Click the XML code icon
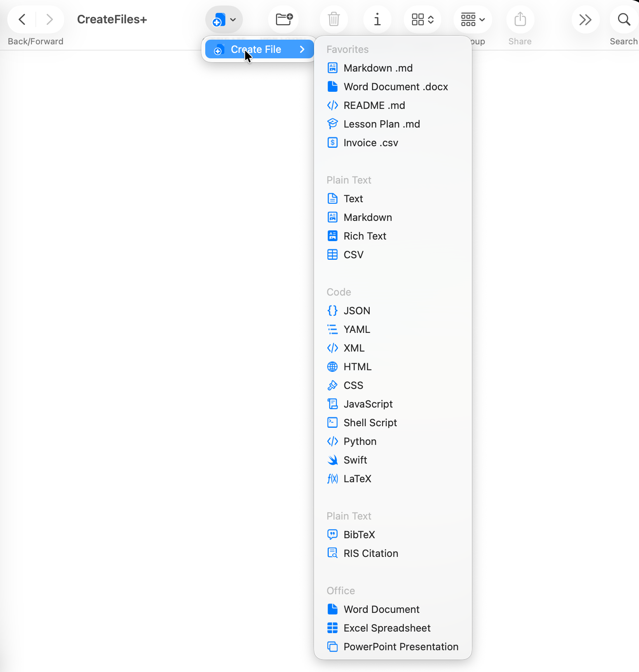The image size is (639, 672). pos(332,348)
